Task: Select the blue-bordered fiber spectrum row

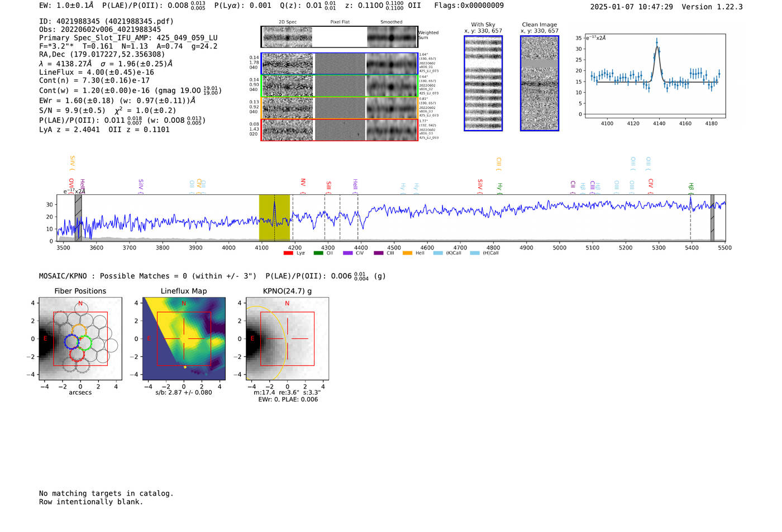Action: click(339, 64)
